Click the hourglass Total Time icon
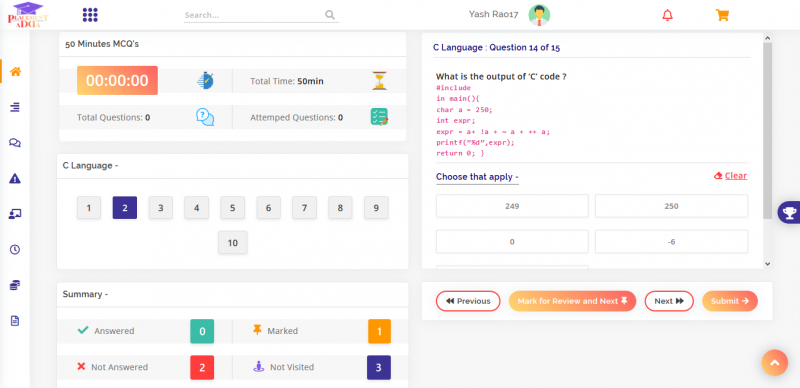The height and width of the screenshot is (388, 800). pos(379,81)
